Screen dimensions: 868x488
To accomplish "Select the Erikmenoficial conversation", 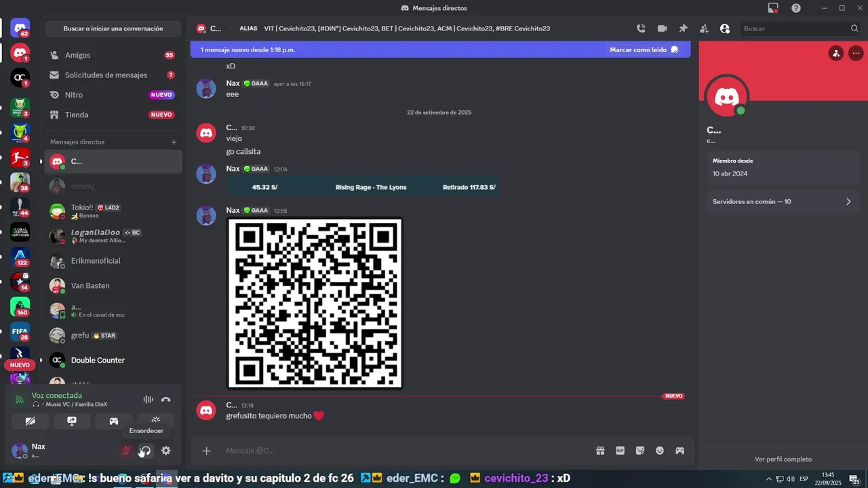I will point(113,261).
